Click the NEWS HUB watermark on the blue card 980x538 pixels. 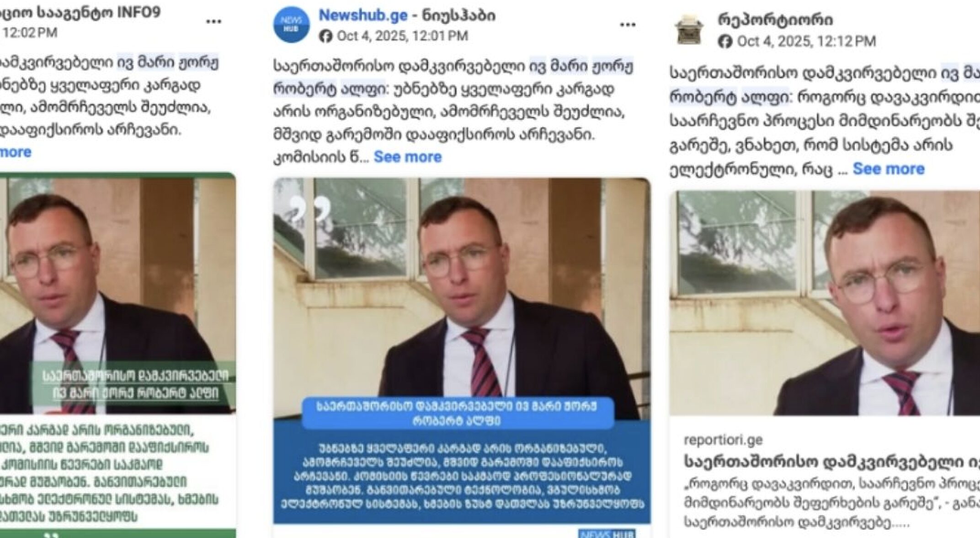tap(607, 533)
